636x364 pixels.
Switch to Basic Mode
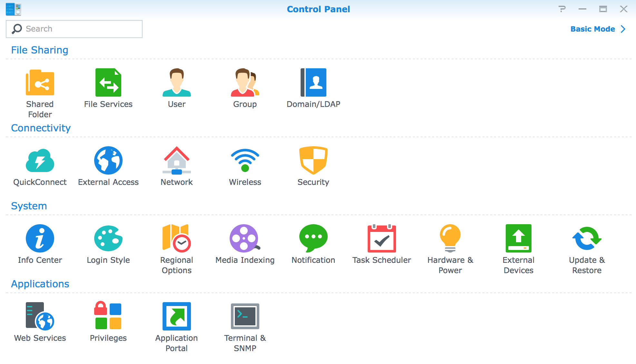point(593,29)
